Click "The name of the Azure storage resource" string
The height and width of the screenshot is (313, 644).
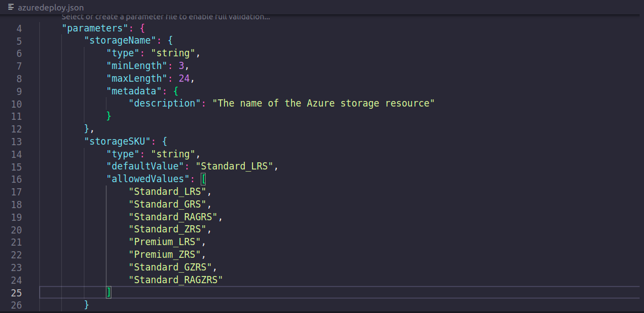point(323,103)
